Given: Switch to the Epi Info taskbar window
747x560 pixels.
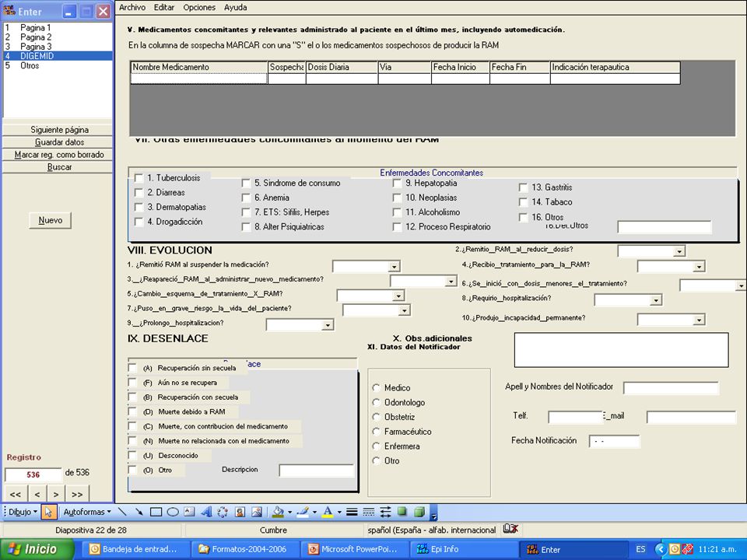Looking at the screenshot, I should click(x=464, y=549).
